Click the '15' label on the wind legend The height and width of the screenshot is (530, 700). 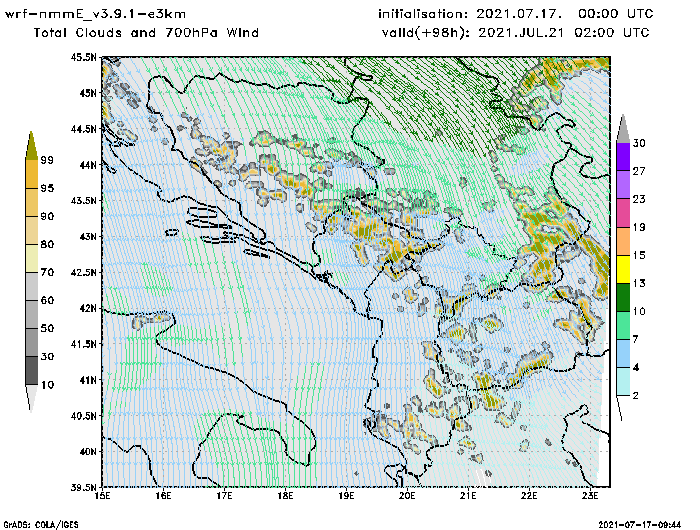tap(639, 255)
